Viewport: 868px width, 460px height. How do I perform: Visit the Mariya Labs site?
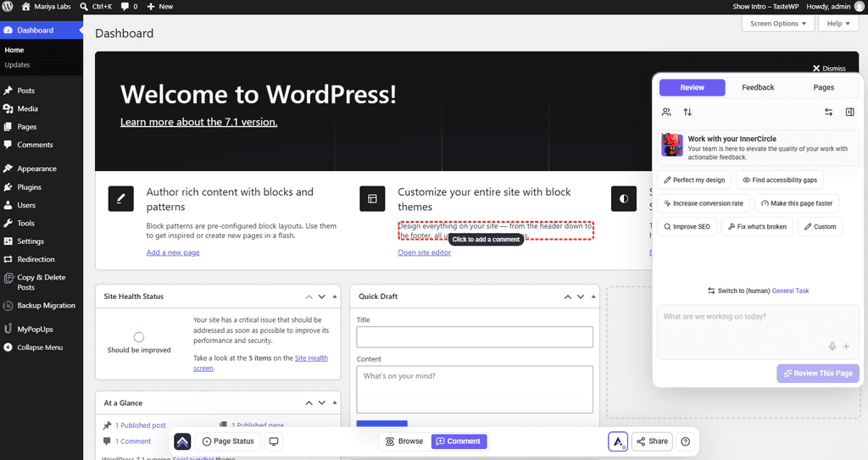pyautogui.click(x=47, y=7)
